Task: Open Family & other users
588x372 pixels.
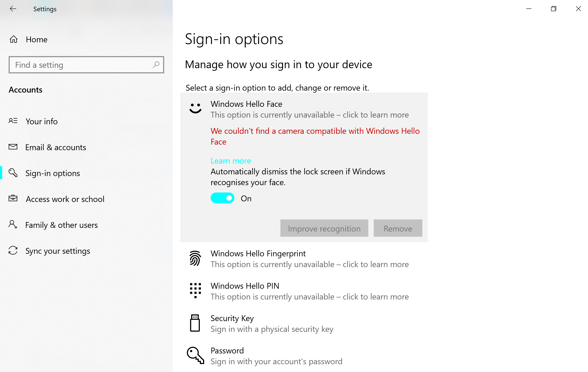Action: point(86,225)
